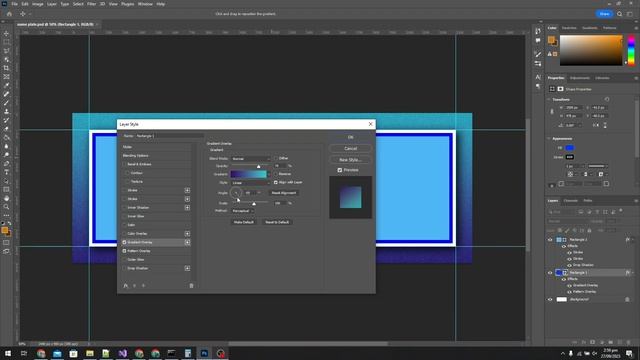Switch to the Adjustments tab
Image resolution: width=640 pixels, height=360 pixels.
pyautogui.click(x=580, y=78)
